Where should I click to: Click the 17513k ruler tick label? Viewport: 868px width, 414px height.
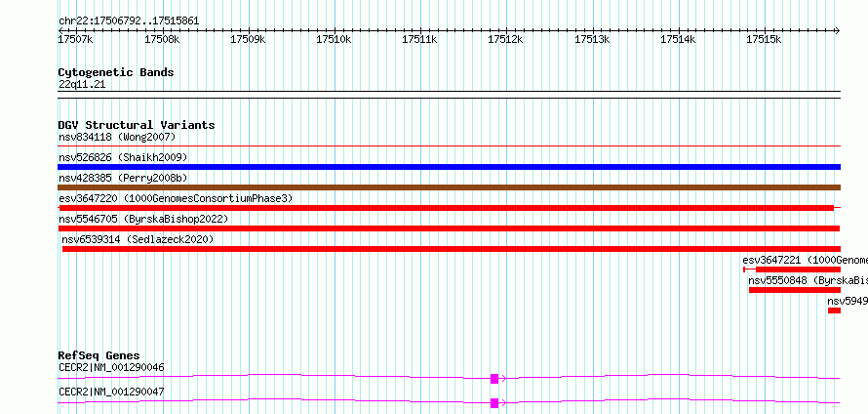click(592, 39)
